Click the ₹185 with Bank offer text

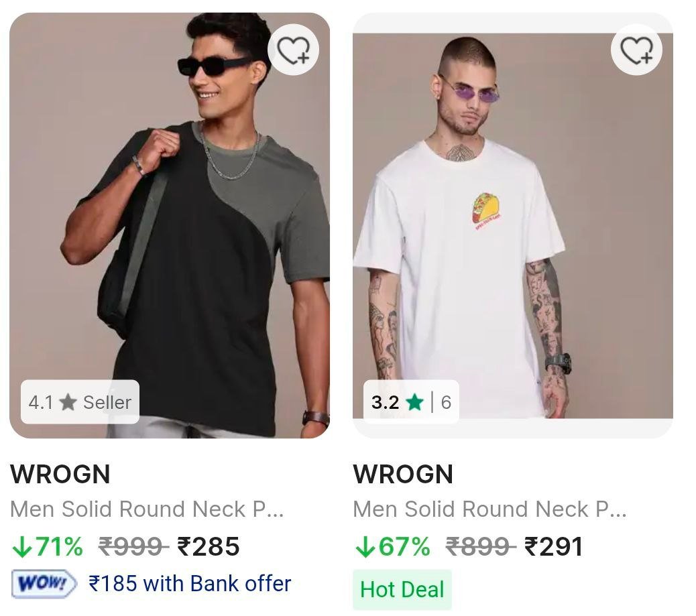coord(190,583)
